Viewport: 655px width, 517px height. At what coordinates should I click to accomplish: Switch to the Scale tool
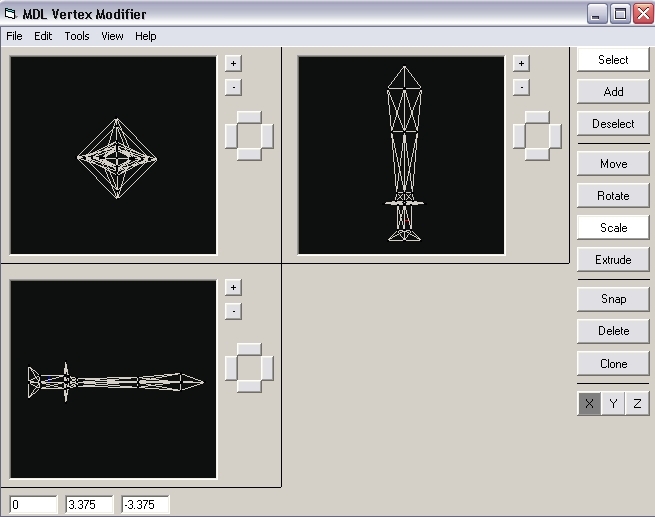point(613,228)
